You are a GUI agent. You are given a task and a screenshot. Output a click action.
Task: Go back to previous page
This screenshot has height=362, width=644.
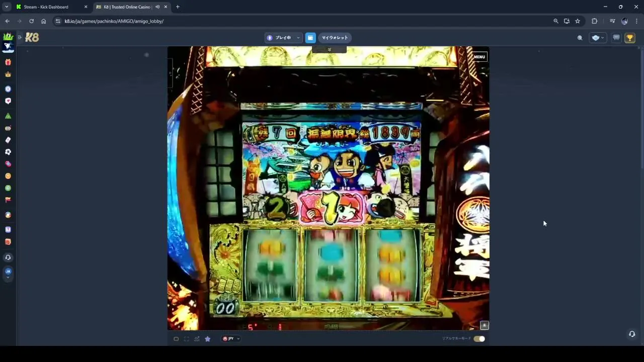(x=7, y=21)
